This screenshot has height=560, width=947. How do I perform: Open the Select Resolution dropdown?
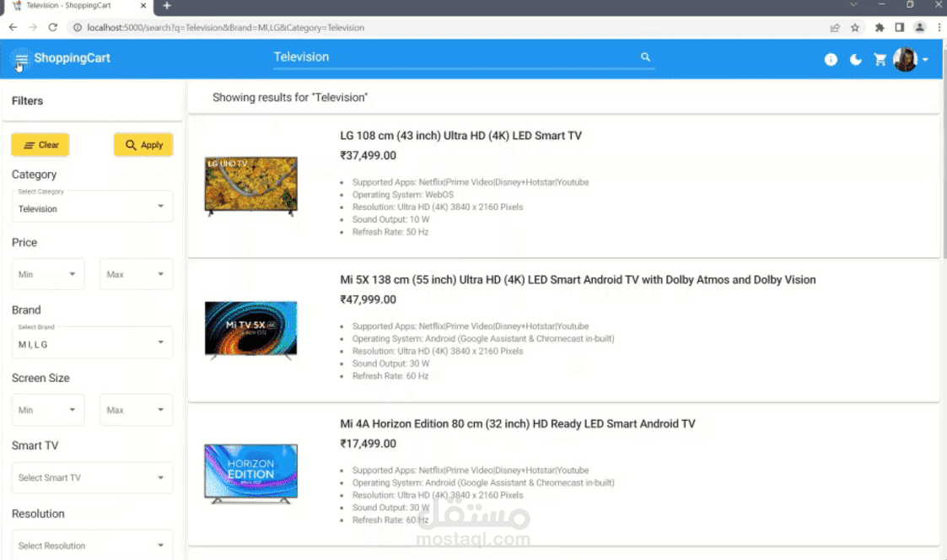(x=92, y=545)
